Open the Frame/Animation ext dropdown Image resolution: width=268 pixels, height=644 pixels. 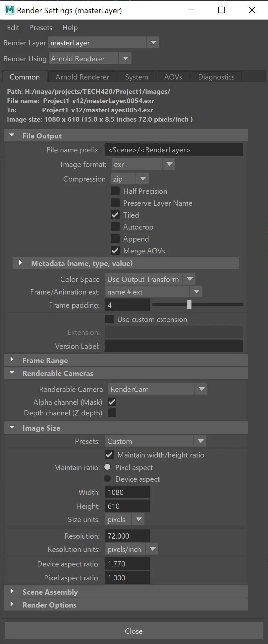[153, 292]
